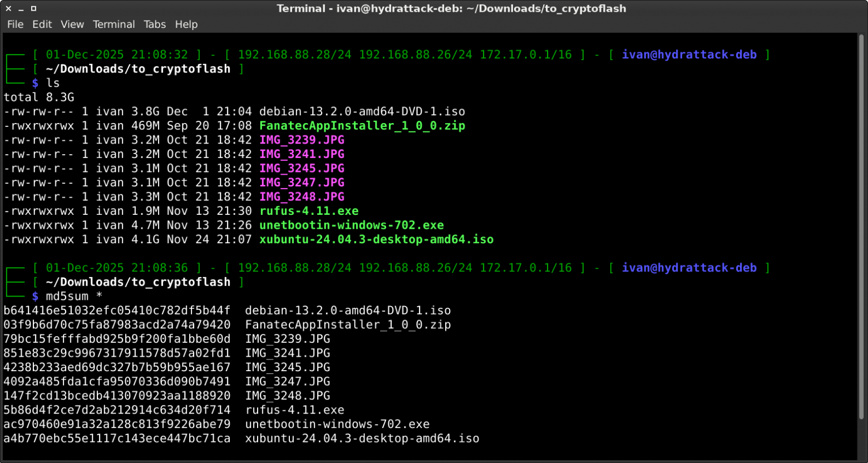Click the hash b641416e51032efc05410c782df5b44f
Image resolution: width=868 pixels, height=463 pixels.
pyautogui.click(x=117, y=311)
